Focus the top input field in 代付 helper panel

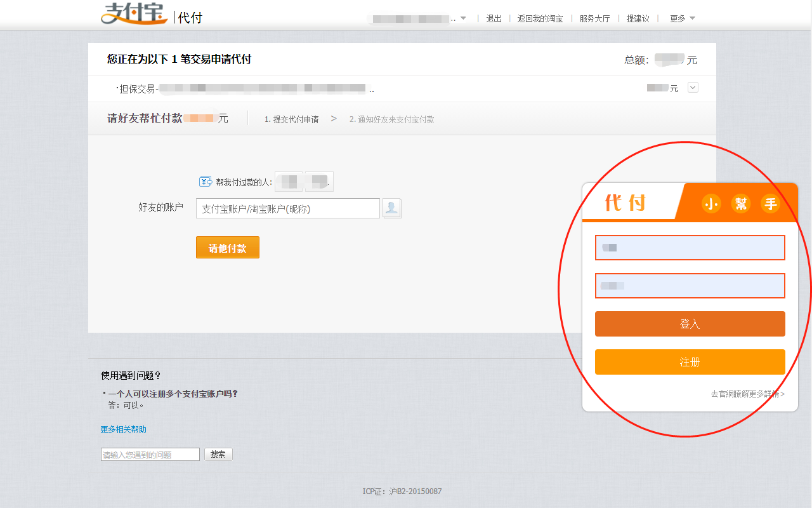(x=690, y=248)
